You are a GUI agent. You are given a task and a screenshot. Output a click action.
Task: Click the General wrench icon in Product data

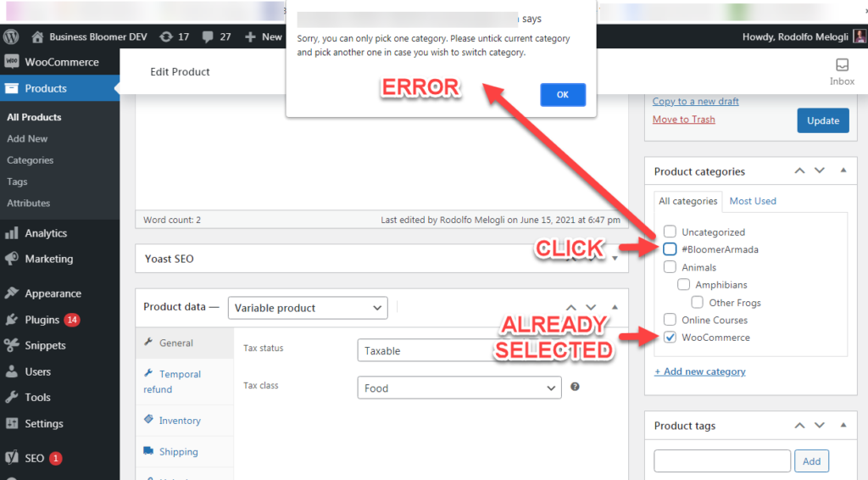click(148, 342)
